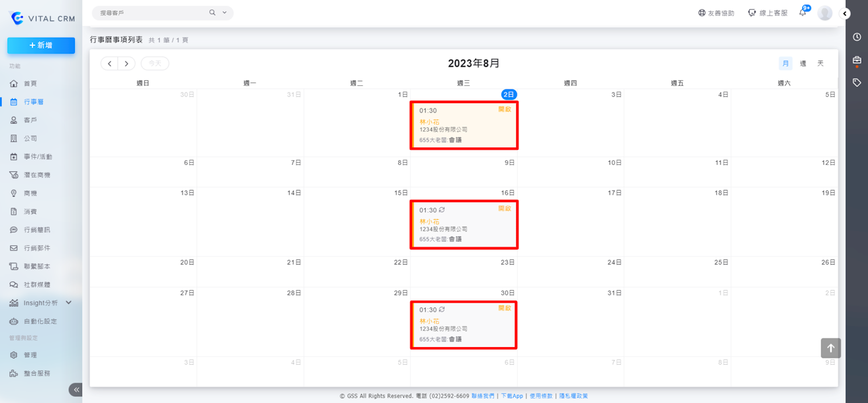The image size is (868, 403).
Task: Click the notification bell icon
Action: [x=802, y=13]
